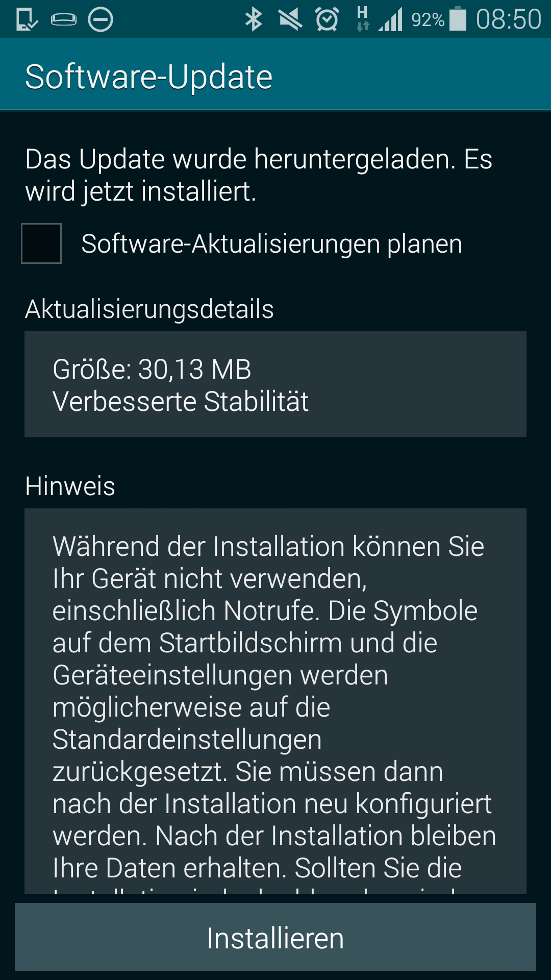Tap the downloaded update status message
The image size is (551, 980).
click(259, 175)
